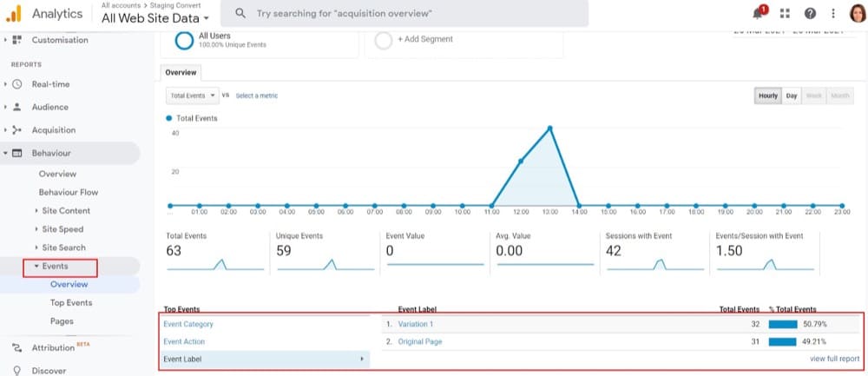Open the All Web Site Data selector
This screenshot has width=868, height=376.
pos(155,18)
